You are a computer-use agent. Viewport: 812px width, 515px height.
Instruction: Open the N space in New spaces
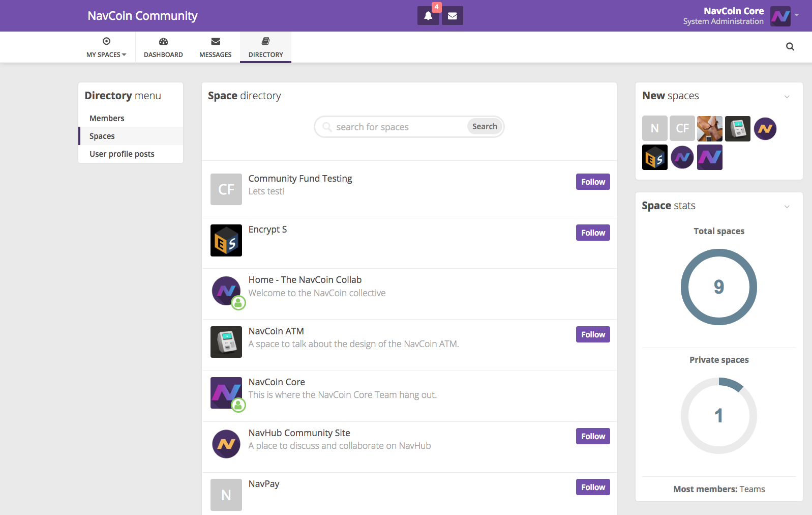click(655, 129)
